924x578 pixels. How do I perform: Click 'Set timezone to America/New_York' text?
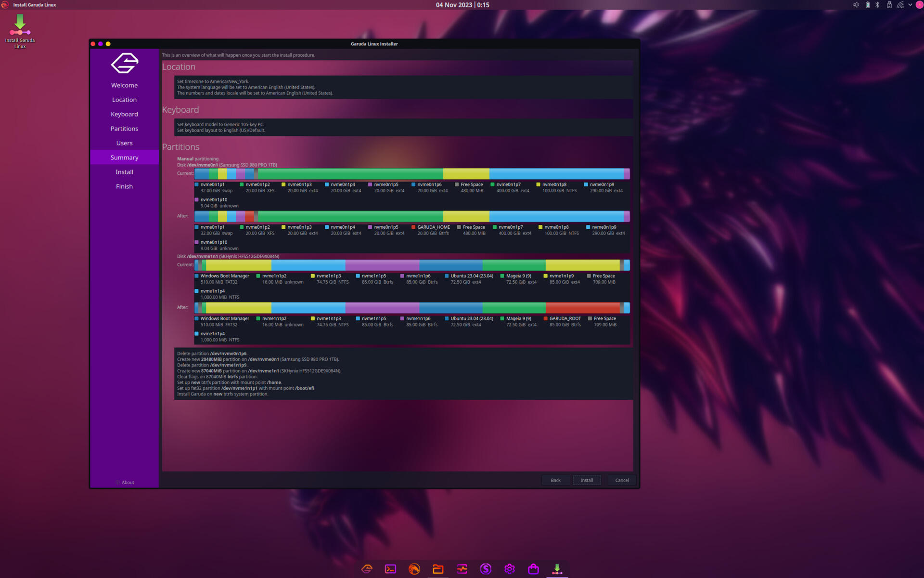coord(213,81)
